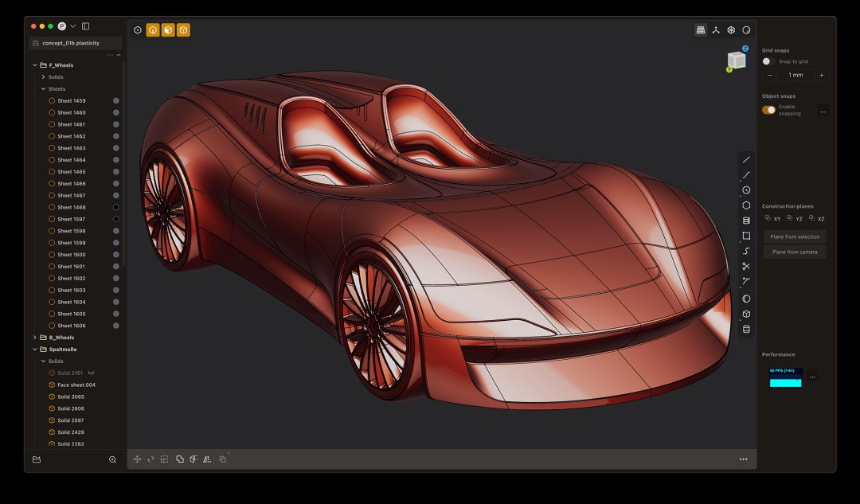Screen dimensions: 860x504
Task: Pick the Cylinder primitive tool at toolbar bottom
Action: click(746, 329)
